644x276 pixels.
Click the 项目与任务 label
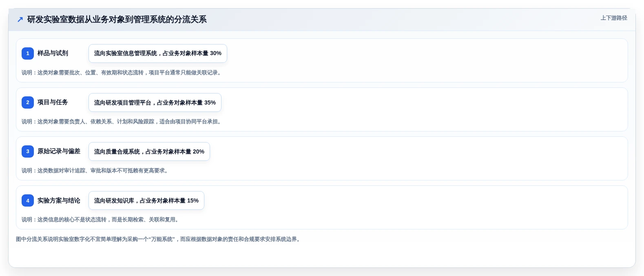click(53, 102)
